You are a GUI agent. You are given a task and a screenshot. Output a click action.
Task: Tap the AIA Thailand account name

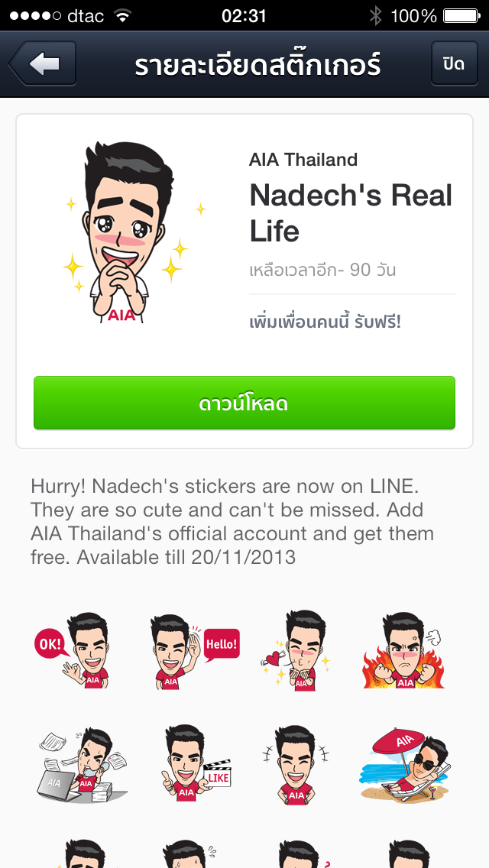click(x=303, y=160)
